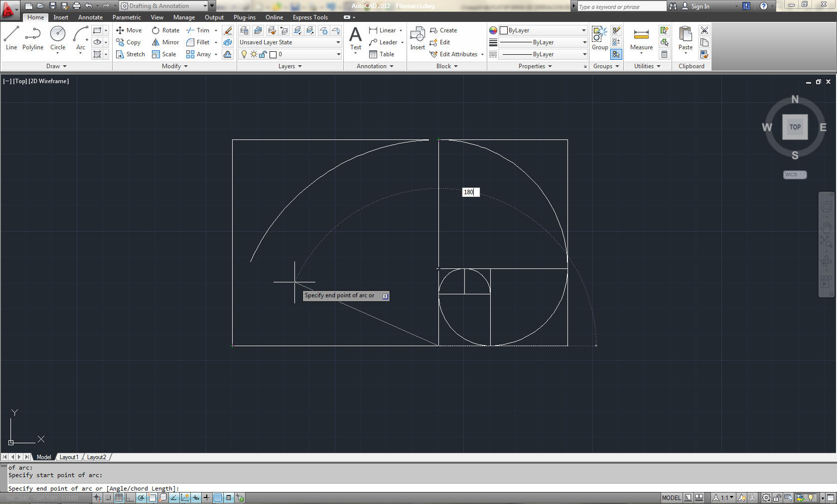
Task: Open the ByLayer linetype dropdown
Action: pyautogui.click(x=544, y=54)
